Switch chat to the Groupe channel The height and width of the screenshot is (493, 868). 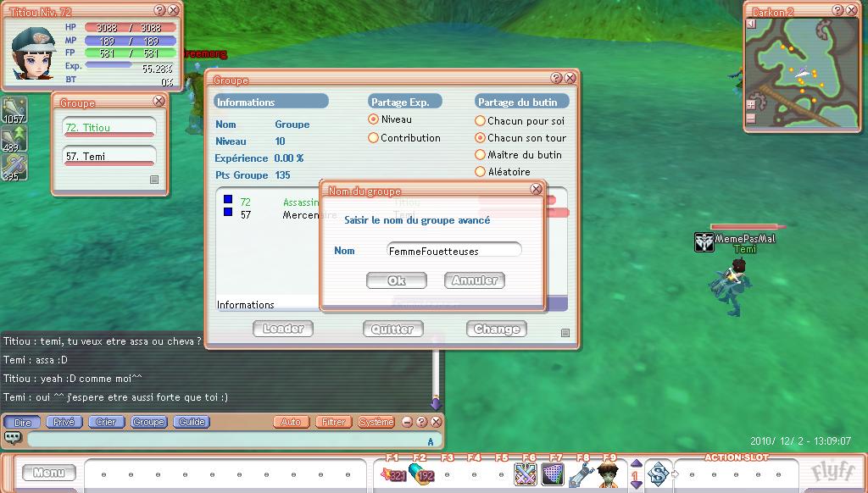[x=148, y=422]
